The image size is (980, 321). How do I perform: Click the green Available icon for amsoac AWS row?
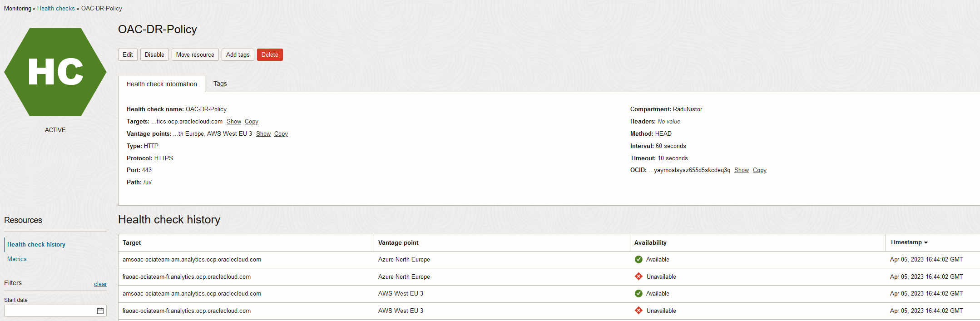click(x=638, y=294)
